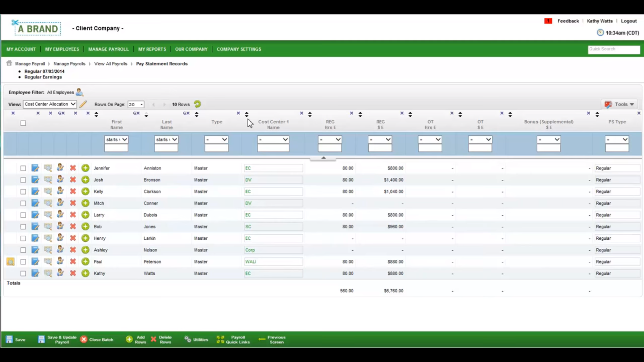This screenshot has width=644, height=362.
Task: Click pencil icon next to View dropdown
Action: (x=83, y=104)
